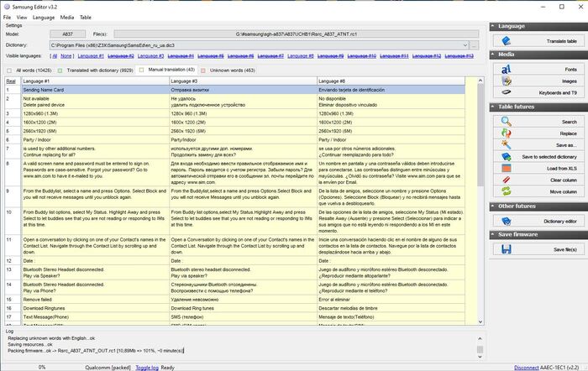
Task: Toggle Language #13 visibility link
Action: click(459, 56)
